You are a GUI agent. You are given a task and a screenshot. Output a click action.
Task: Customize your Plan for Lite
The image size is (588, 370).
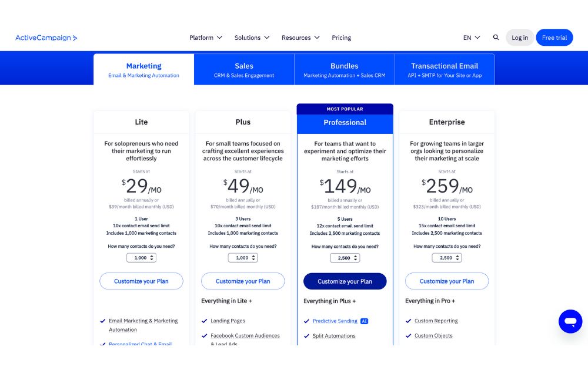click(141, 281)
